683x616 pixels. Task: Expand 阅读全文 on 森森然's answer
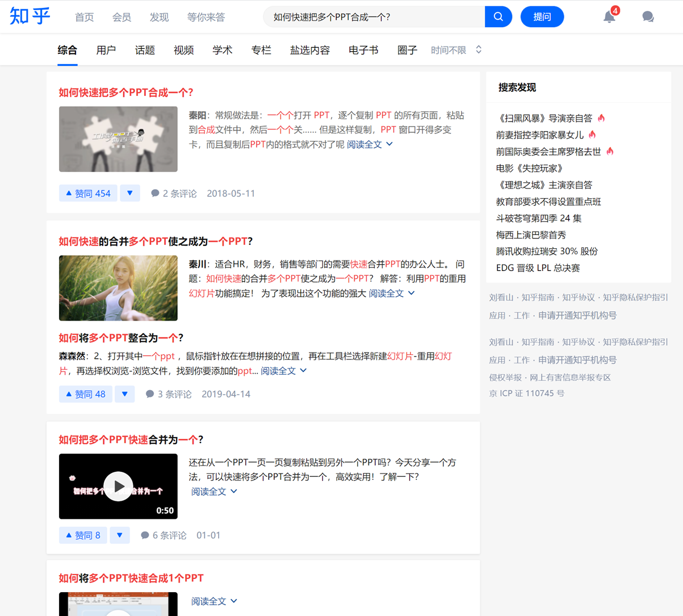coord(283,371)
